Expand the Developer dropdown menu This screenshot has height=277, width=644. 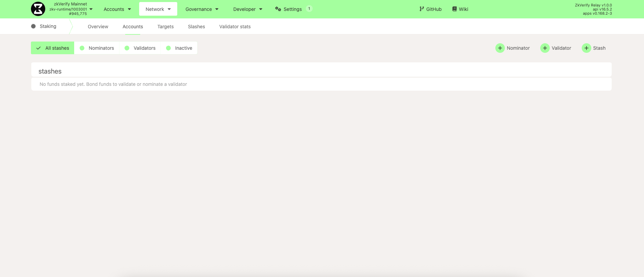pos(248,9)
